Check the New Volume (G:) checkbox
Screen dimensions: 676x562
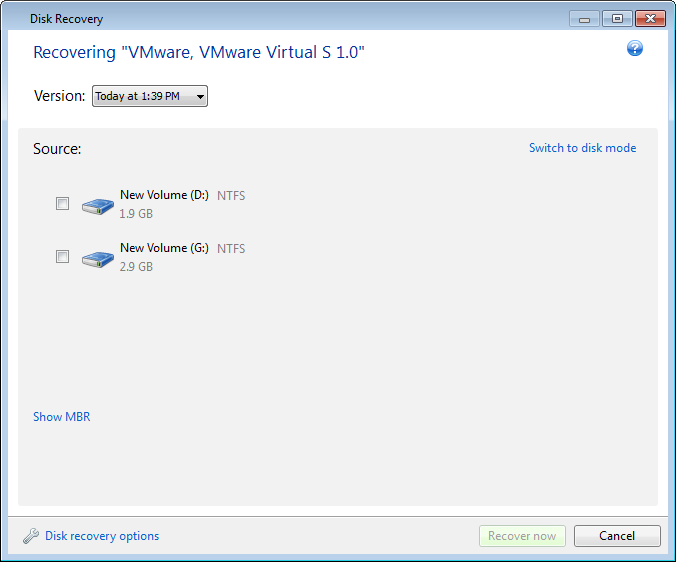63,256
